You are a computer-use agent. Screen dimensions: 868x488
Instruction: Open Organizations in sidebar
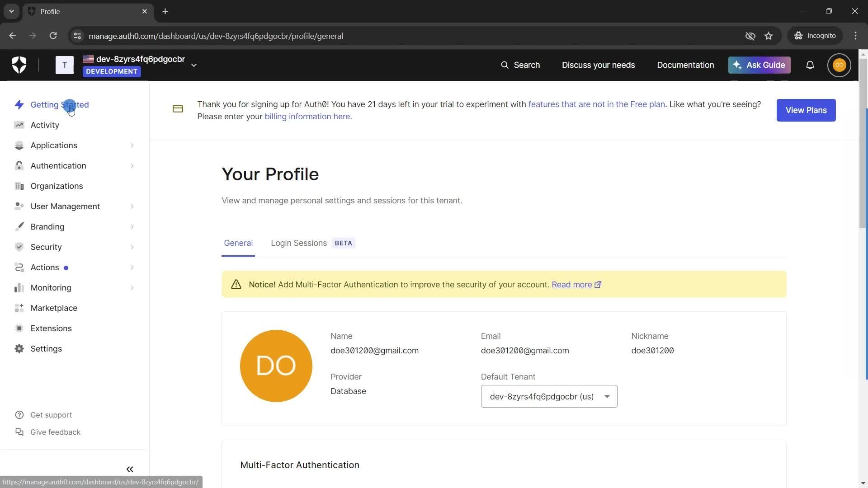tap(57, 186)
